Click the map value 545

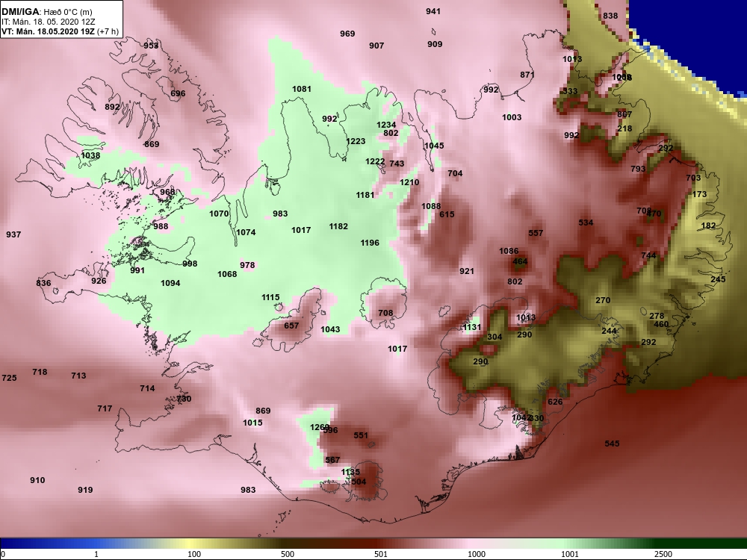[x=612, y=444]
